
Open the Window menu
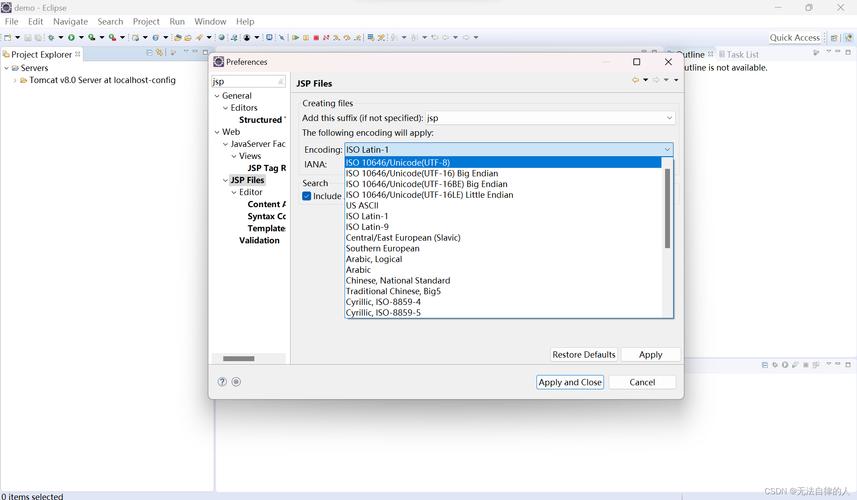(210, 21)
